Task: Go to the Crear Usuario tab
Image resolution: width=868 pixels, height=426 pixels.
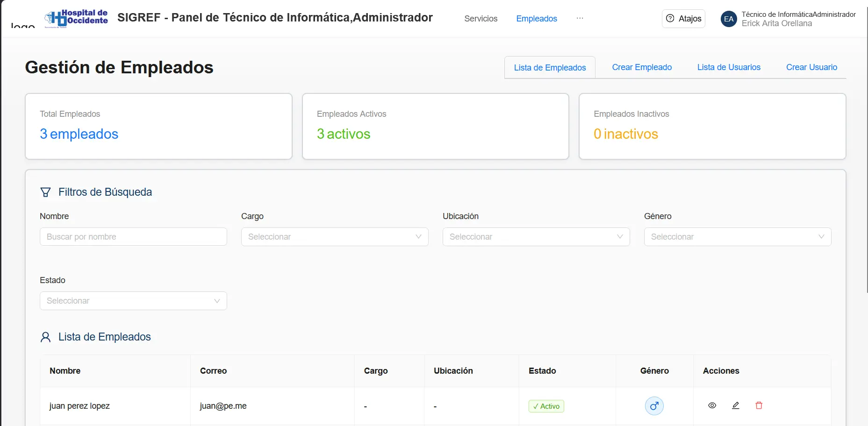Action: 811,67
